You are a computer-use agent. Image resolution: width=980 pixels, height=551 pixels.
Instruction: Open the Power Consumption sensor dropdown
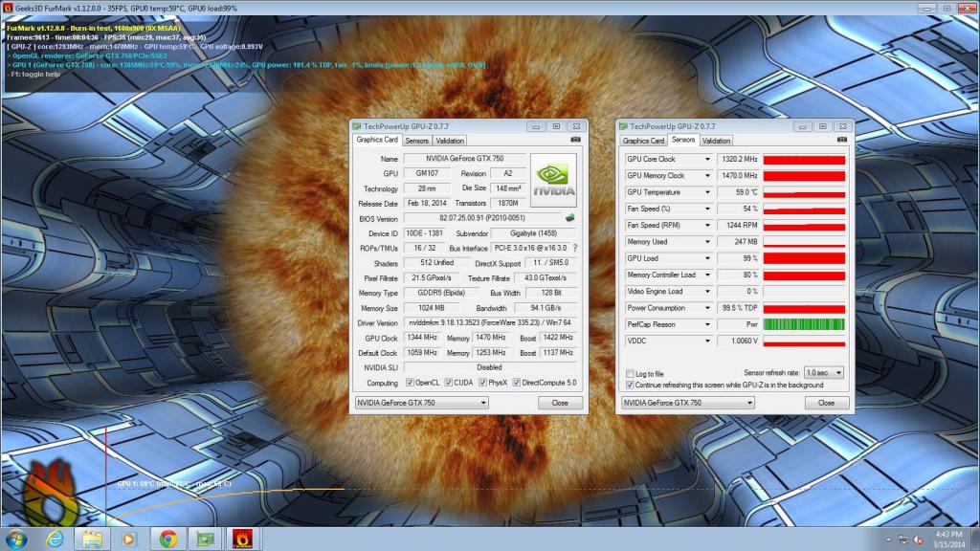[707, 308]
